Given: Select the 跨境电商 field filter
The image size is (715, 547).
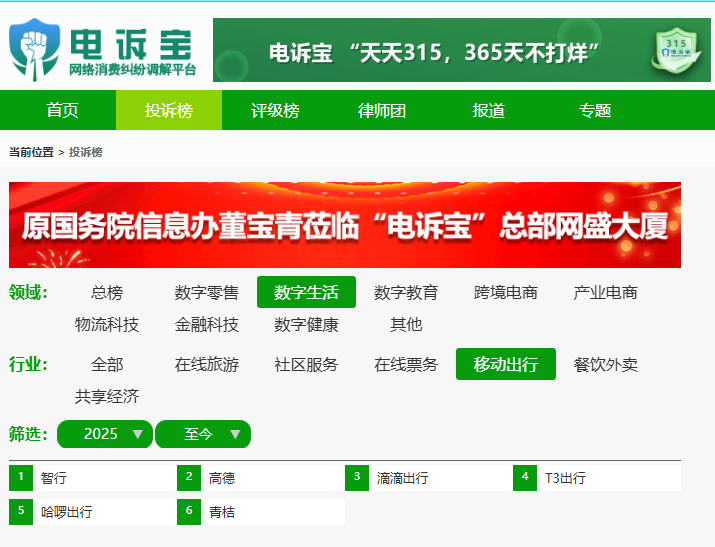Looking at the screenshot, I should pos(506,292).
